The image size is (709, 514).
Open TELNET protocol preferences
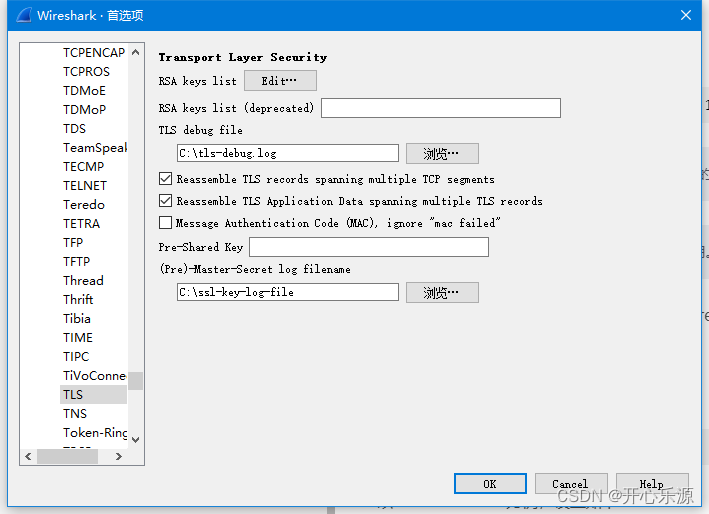pyautogui.click(x=85, y=186)
